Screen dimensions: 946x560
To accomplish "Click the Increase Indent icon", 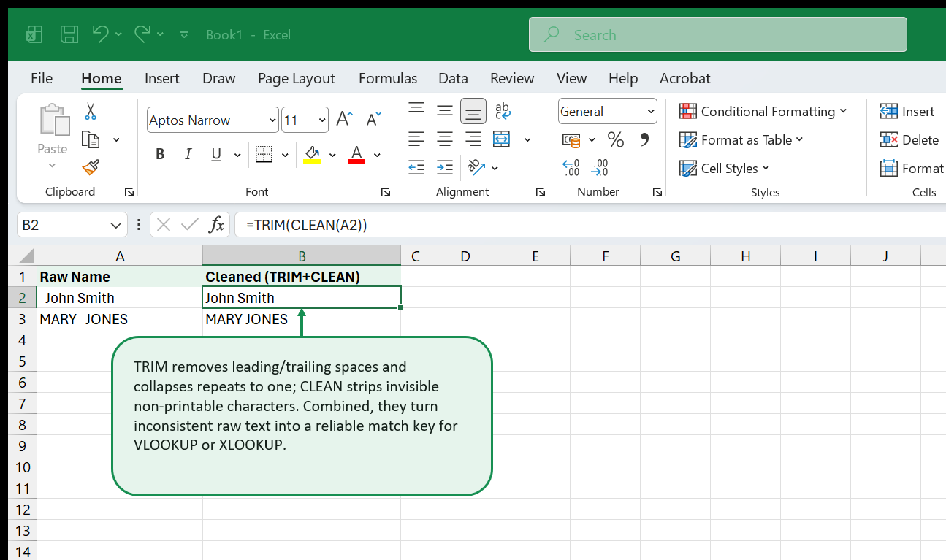I will pos(445,167).
